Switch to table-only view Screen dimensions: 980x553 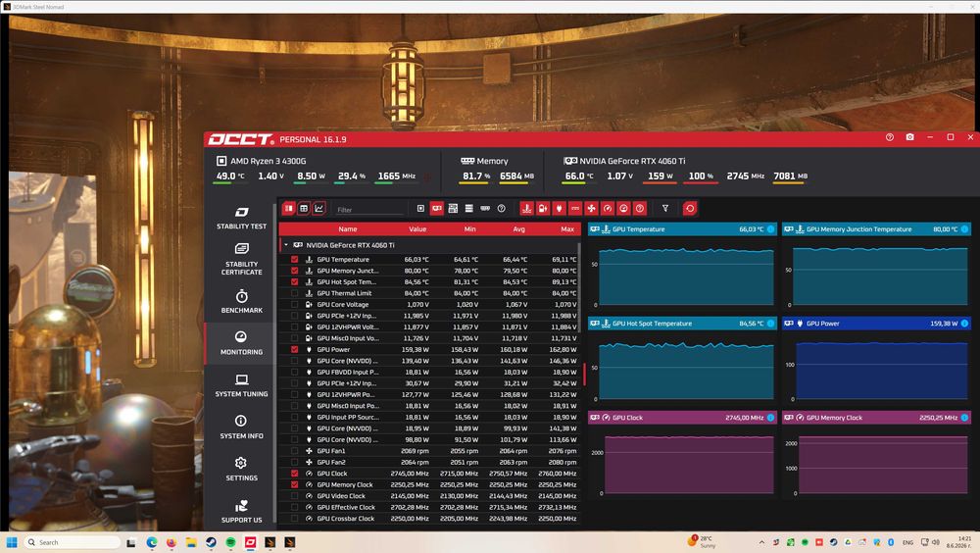(x=304, y=208)
